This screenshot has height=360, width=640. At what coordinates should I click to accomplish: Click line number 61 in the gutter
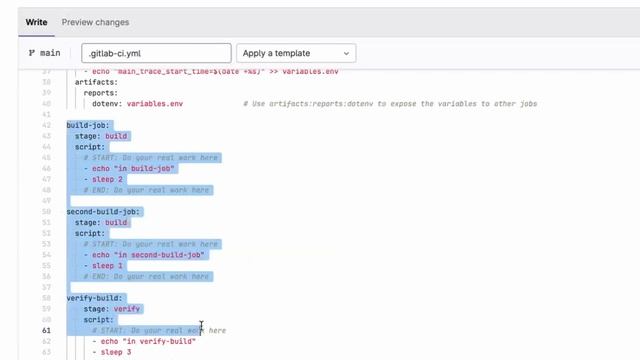(47, 331)
